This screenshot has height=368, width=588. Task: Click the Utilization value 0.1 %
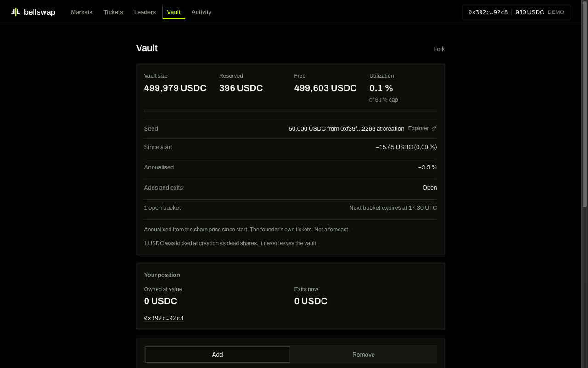point(381,88)
